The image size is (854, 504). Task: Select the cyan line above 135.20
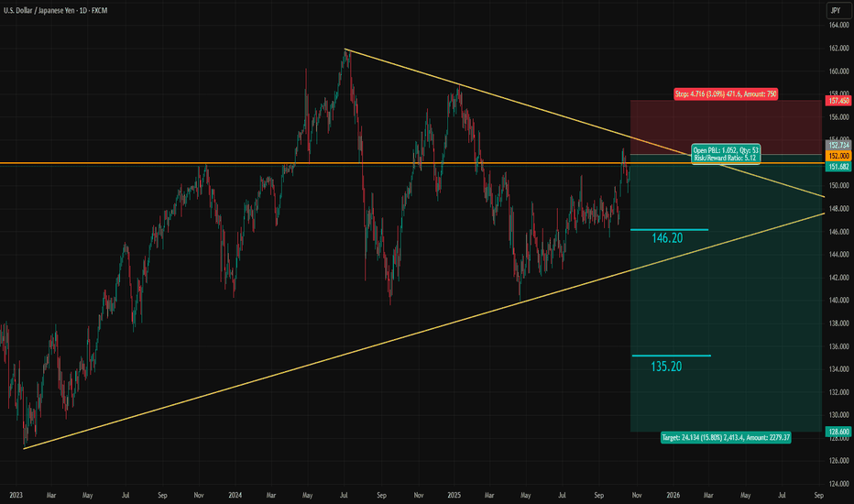[x=671, y=356]
